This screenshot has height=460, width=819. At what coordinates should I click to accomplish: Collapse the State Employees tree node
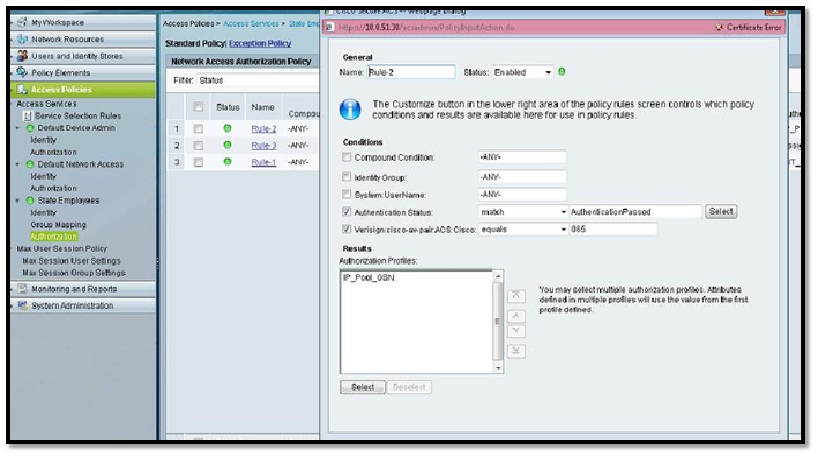point(18,200)
